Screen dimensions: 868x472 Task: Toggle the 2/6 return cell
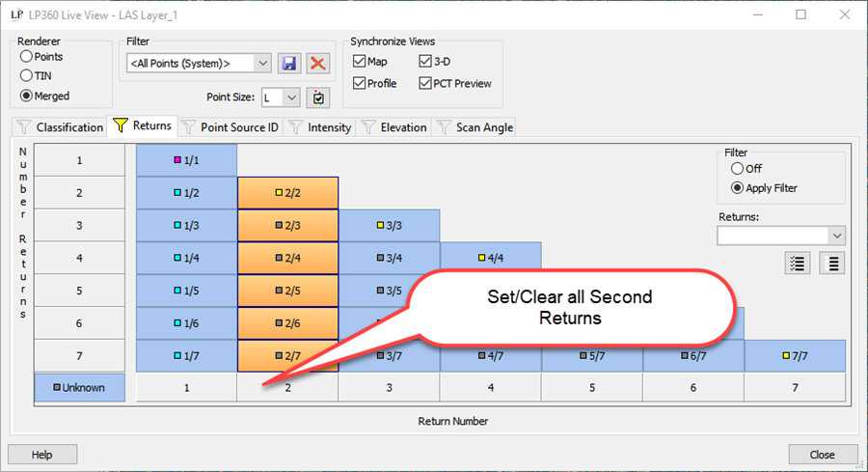[x=287, y=323]
